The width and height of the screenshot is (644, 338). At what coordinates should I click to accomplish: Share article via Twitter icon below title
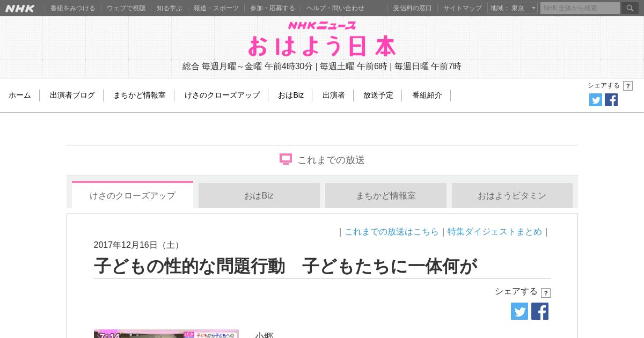pyautogui.click(x=519, y=311)
